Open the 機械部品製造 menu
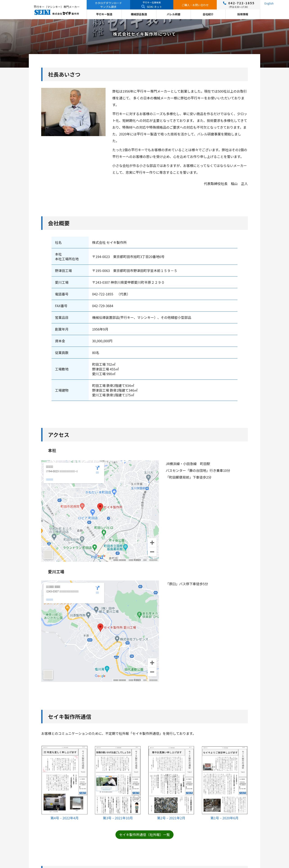The width and height of the screenshot is (289, 868). [x=139, y=14]
